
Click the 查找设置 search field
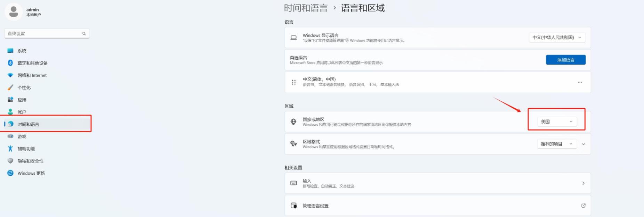click(43, 34)
